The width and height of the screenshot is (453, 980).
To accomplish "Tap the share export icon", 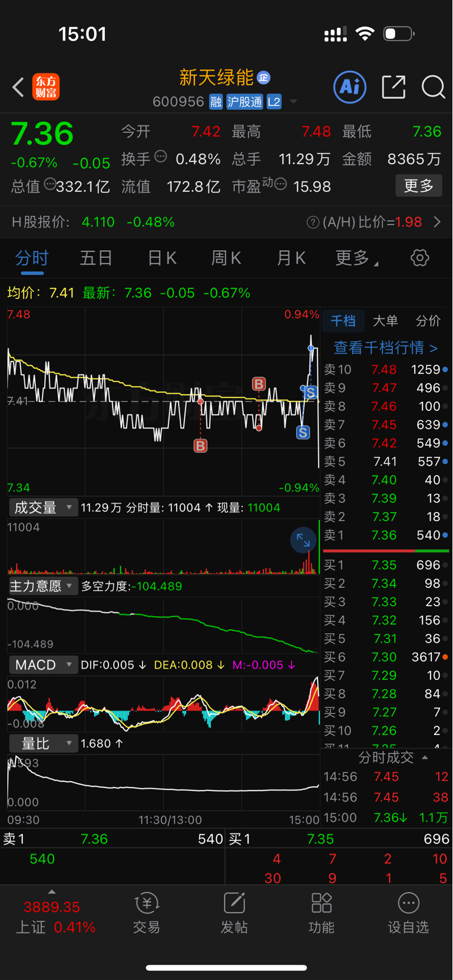I will click(394, 87).
